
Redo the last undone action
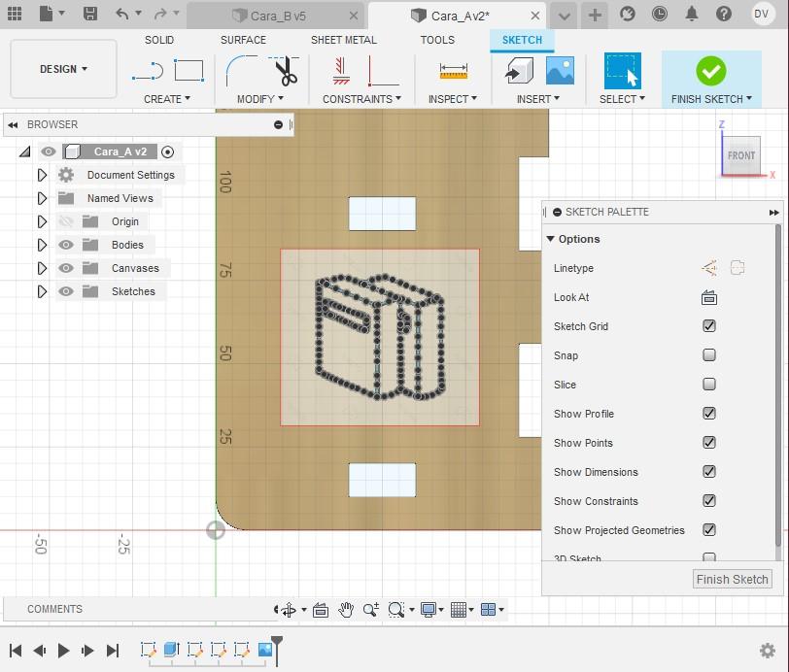pyautogui.click(x=160, y=14)
